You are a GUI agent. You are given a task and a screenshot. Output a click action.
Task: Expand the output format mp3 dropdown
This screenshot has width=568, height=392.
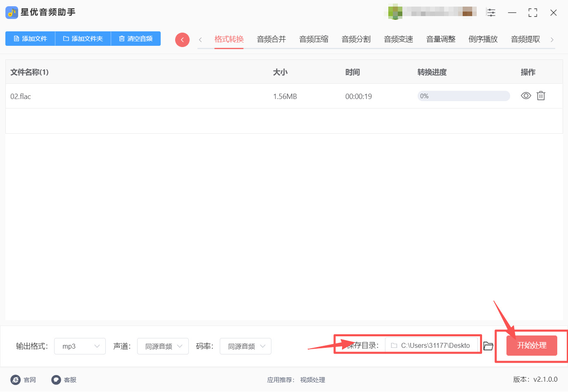coord(80,346)
